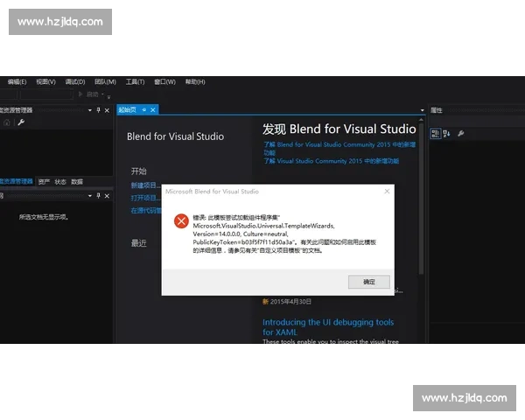Click the 新建项目 link
525x420 pixels.
point(145,185)
